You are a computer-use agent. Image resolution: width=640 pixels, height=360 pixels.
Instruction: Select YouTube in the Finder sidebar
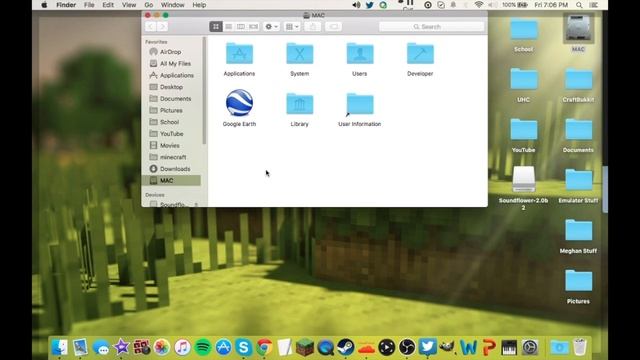[x=171, y=134]
